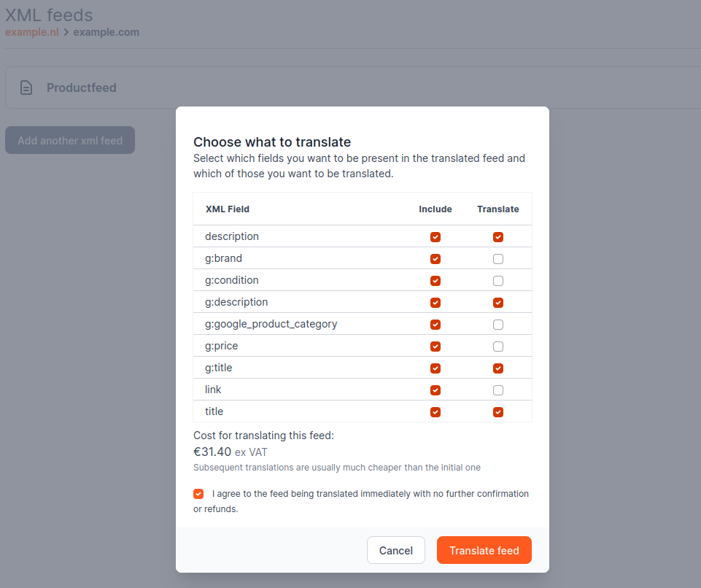Uncheck Translate for description field

click(x=498, y=237)
